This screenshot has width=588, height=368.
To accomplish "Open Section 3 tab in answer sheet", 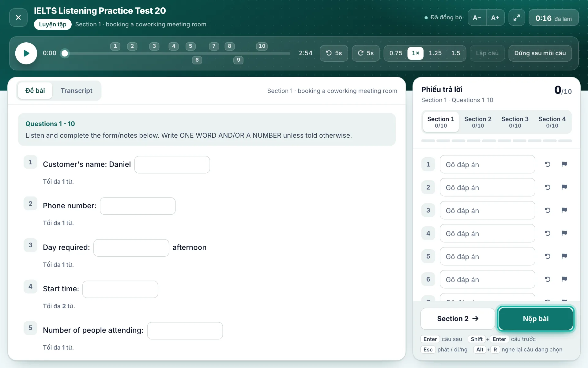I will (x=515, y=122).
